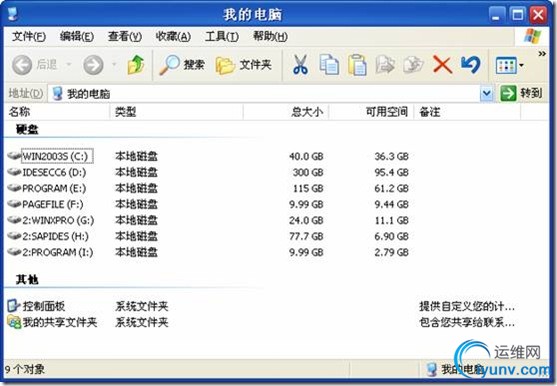Click the title bar computer icon
Viewport: 557px width, 386px height.
click(x=12, y=13)
